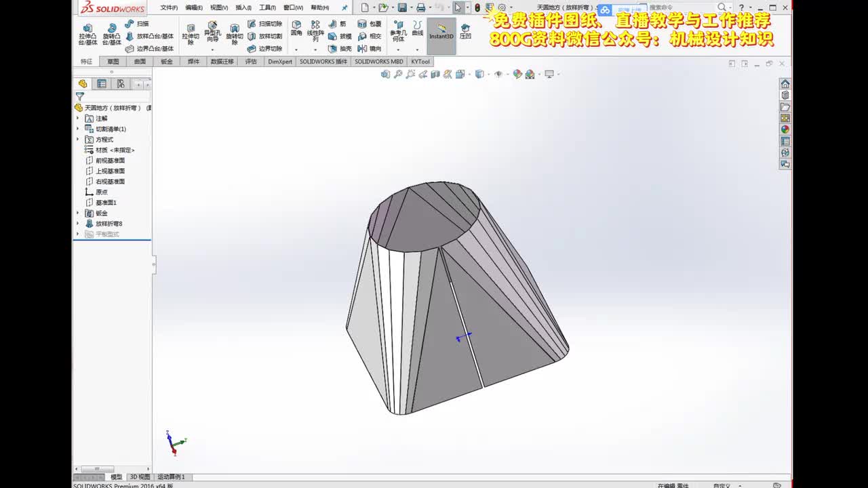The image size is (868, 488).
Task: Select 前视基准面 front plane in tree
Action: tap(105, 161)
